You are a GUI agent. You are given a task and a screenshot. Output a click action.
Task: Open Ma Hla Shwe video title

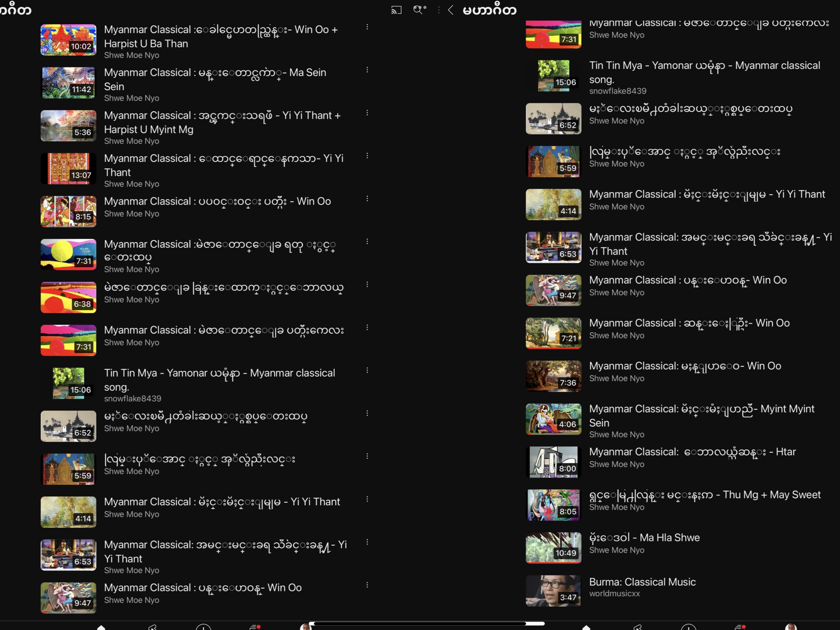click(x=644, y=538)
